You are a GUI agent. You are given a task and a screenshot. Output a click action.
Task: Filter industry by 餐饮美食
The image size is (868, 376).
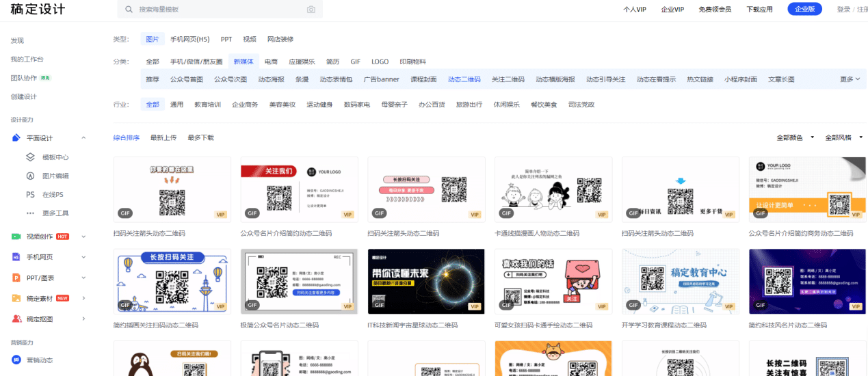point(544,105)
